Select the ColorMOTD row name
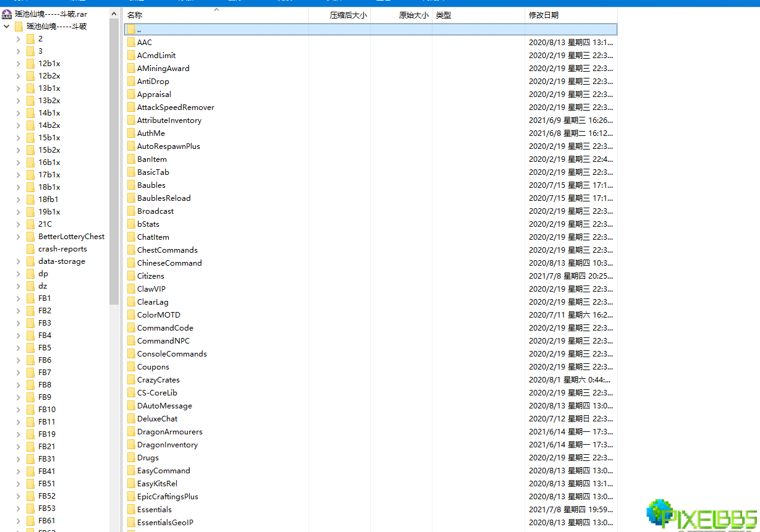This screenshot has width=760, height=532. [x=159, y=315]
